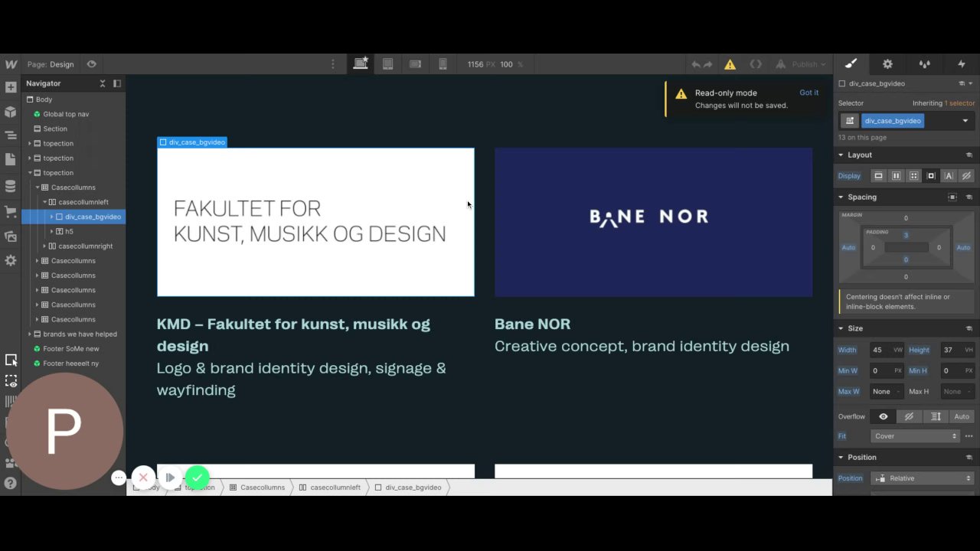
Task: Click the Redo arrow
Action: [708, 64]
